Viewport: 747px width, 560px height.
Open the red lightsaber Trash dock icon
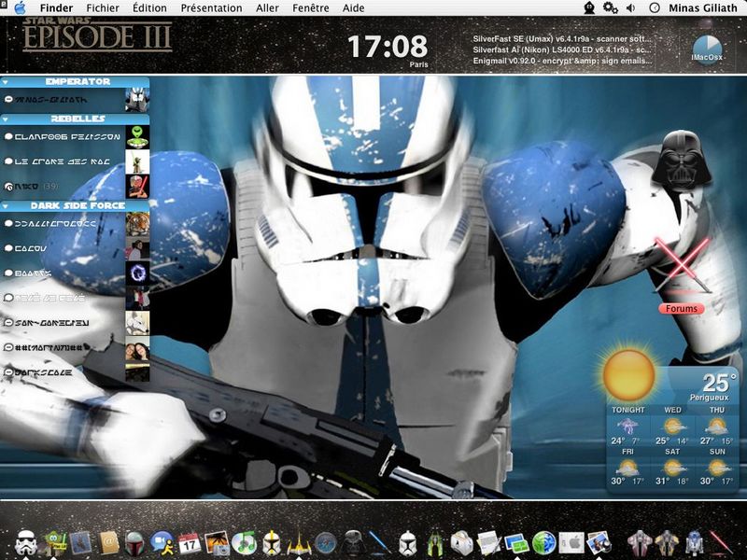click(x=721, y=543)
